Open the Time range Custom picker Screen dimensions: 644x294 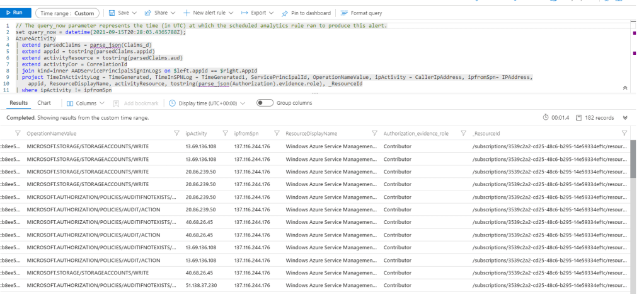[x=67, y=13]
